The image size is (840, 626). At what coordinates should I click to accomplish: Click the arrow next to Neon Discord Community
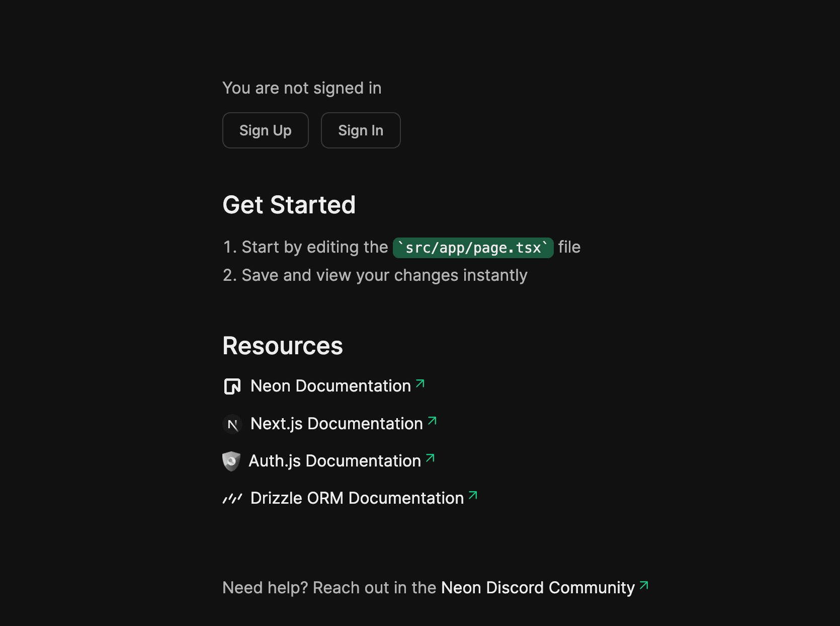point(643,585)
